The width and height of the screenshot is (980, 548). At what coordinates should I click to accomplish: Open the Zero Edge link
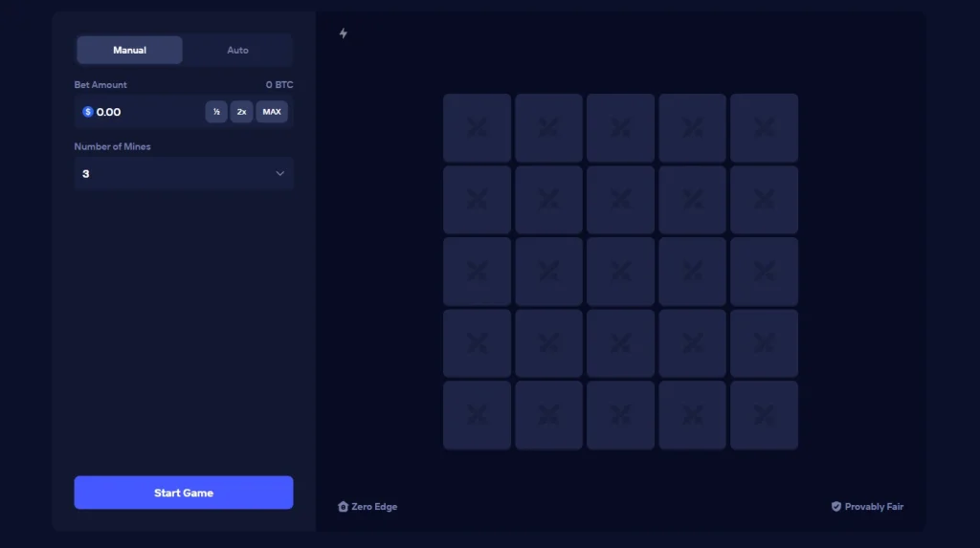pyautogui.click(x=367, y=506)
